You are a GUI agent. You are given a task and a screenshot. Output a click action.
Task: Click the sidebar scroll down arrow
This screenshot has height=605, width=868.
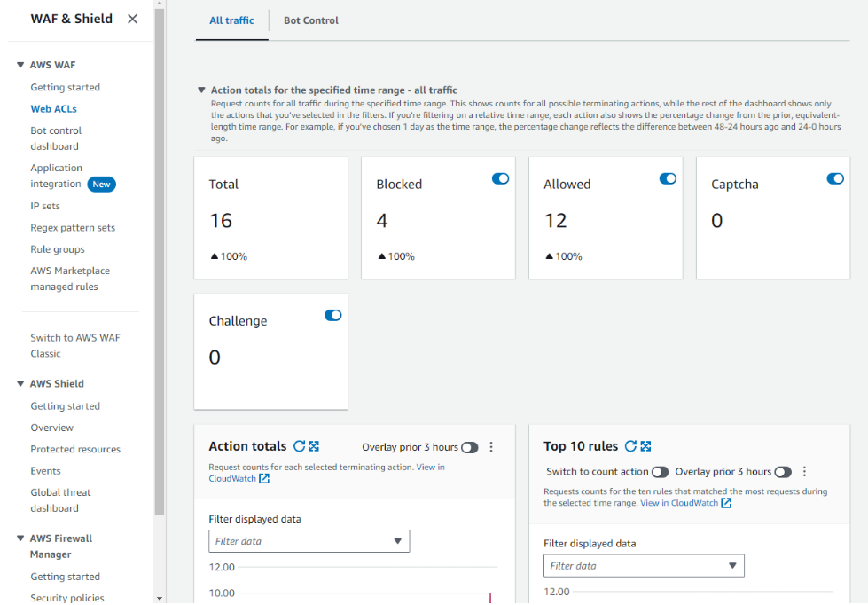160,599
